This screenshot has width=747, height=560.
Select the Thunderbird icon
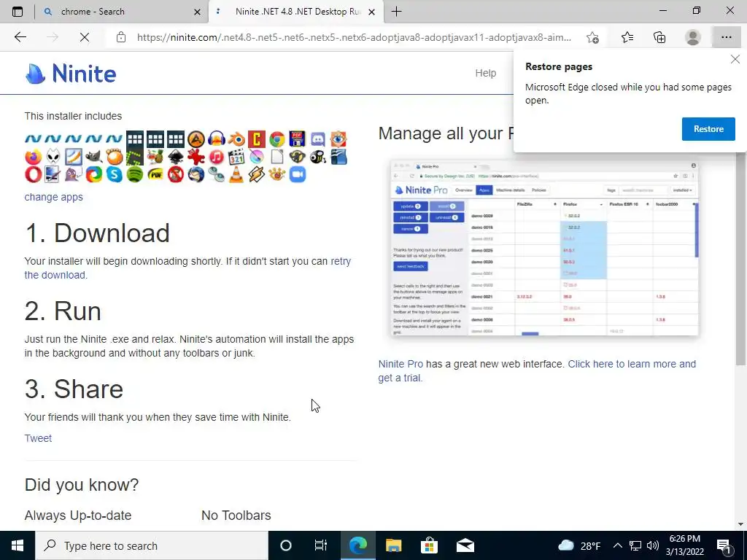(196, 174)
